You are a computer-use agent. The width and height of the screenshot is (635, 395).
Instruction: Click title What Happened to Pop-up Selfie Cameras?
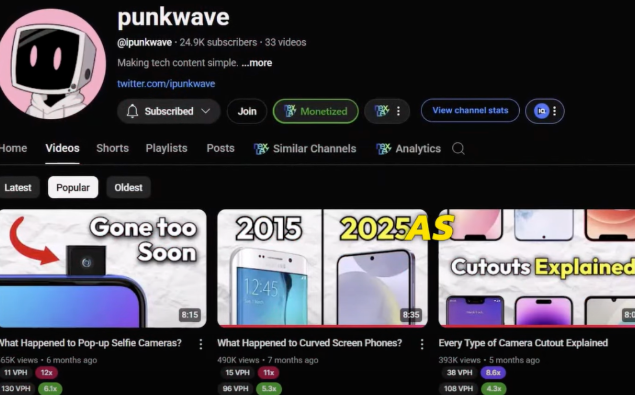(91, 343)
